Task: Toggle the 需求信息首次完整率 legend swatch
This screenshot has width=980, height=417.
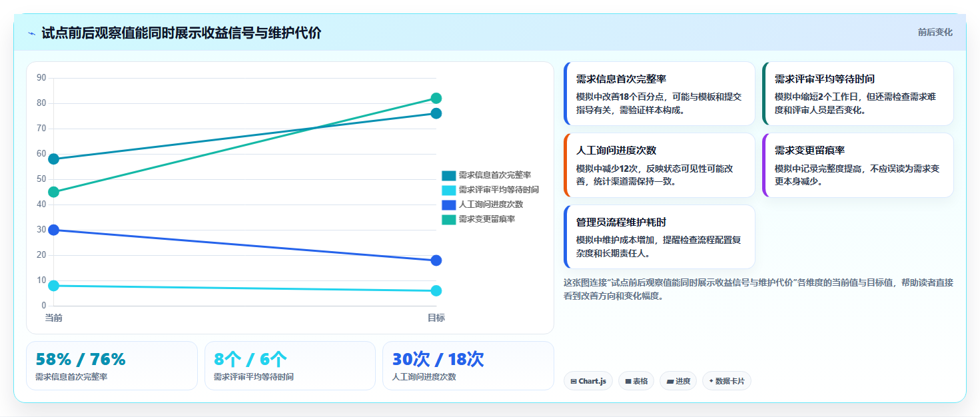Action: click(448, 175)
